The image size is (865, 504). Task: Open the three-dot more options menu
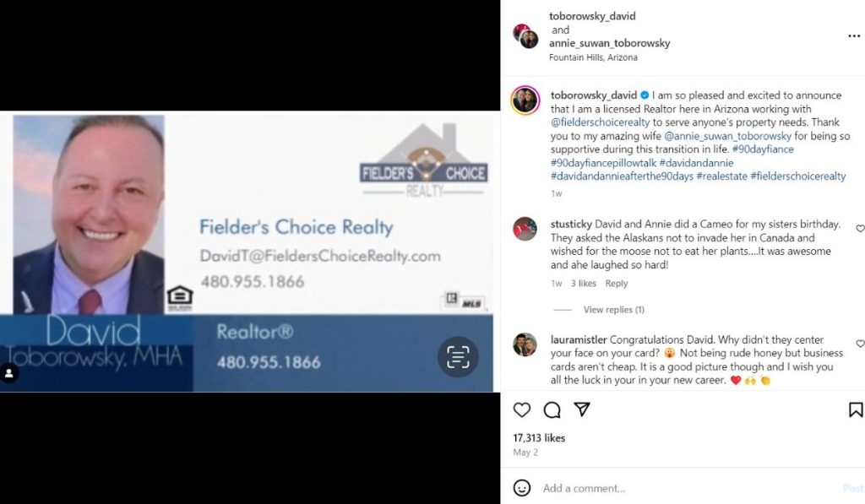click(854, 35)
